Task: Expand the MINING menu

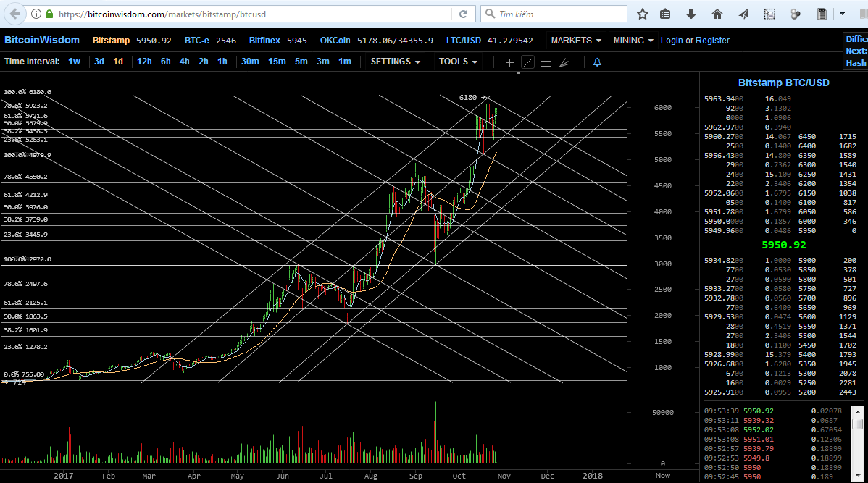Action: point(633,41)
